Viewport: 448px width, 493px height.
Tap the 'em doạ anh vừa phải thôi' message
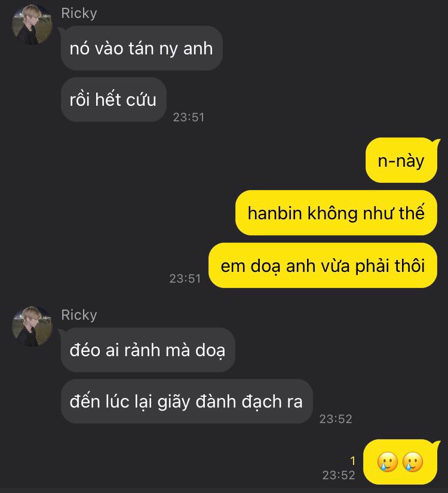323,265
